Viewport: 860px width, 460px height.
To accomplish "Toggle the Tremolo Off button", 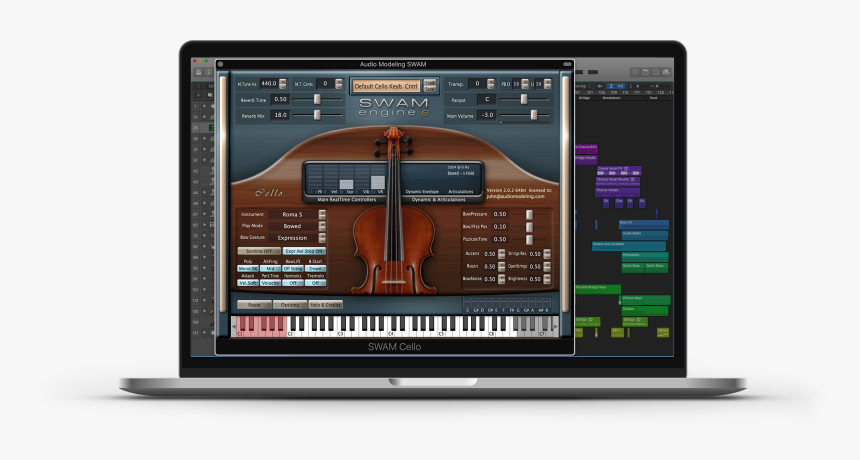I will pyautogui.click(x=315, y=283).
